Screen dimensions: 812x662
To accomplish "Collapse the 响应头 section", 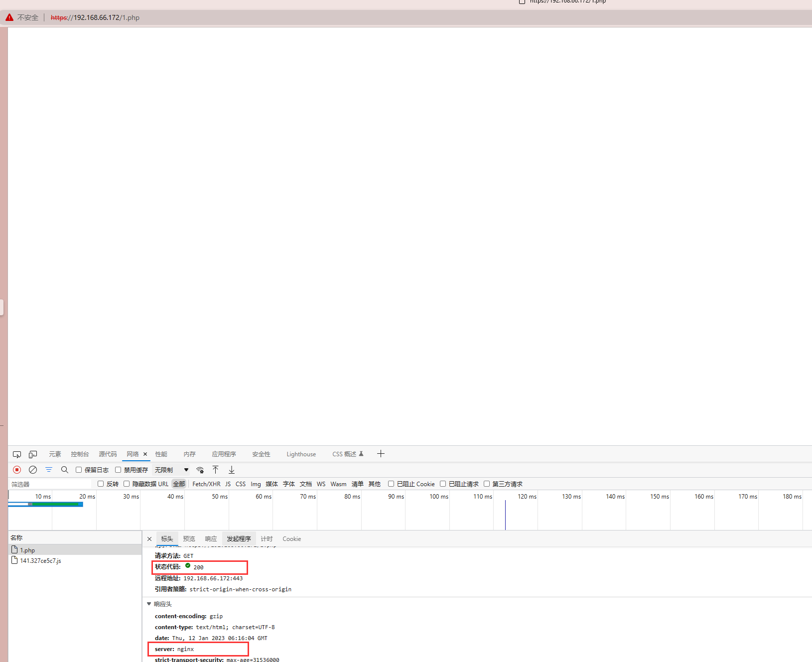I will 149,604.
